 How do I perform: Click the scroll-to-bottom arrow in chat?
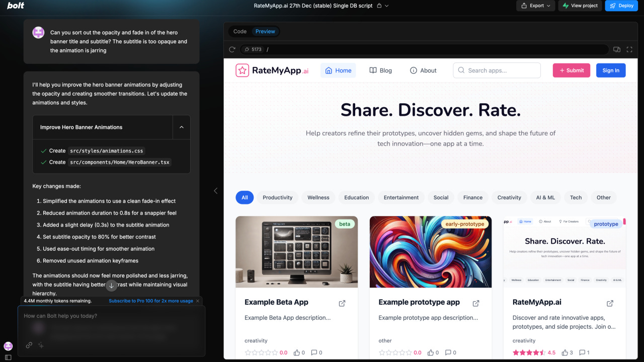(111, 285)
